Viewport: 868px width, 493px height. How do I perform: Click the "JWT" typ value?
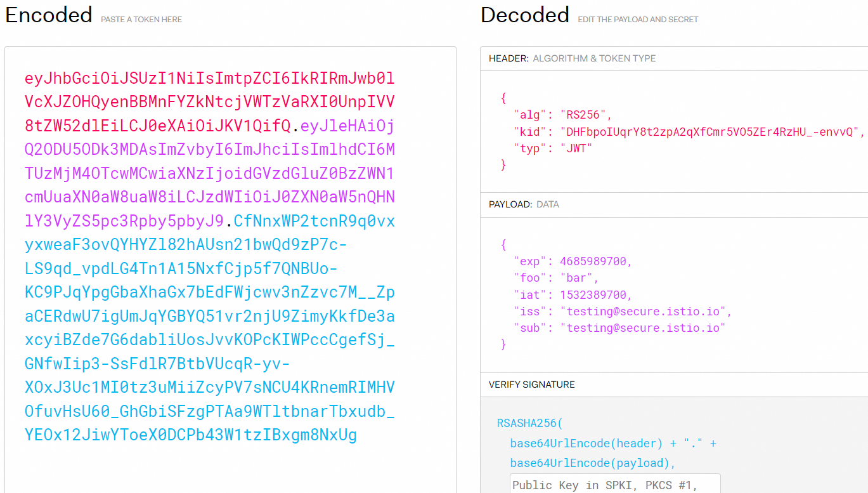pyautogui.click(x=576, y=148)
